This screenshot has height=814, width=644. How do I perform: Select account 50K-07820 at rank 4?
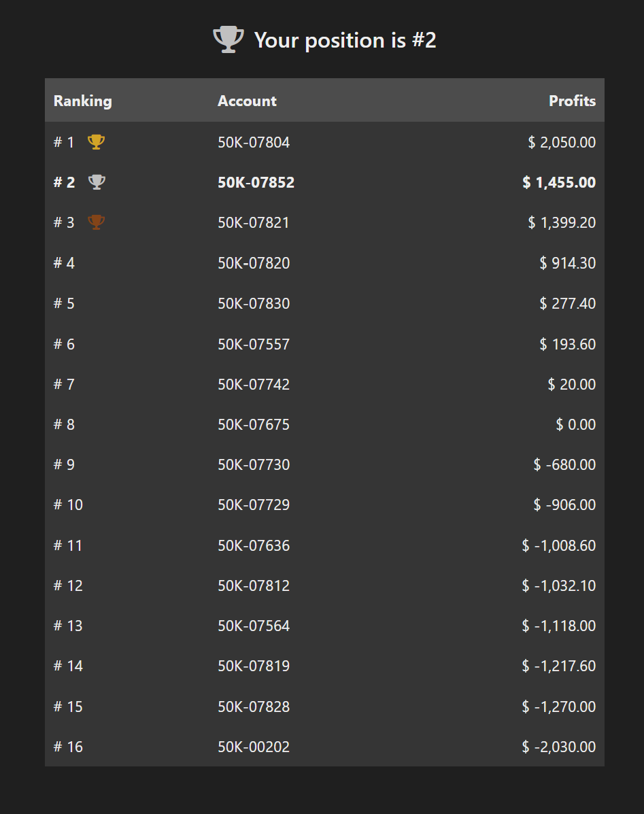tap(254, 263)
